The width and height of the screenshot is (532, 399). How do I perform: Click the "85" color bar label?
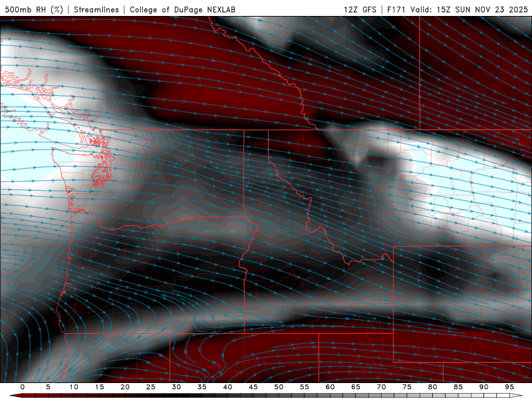[458, 387]
